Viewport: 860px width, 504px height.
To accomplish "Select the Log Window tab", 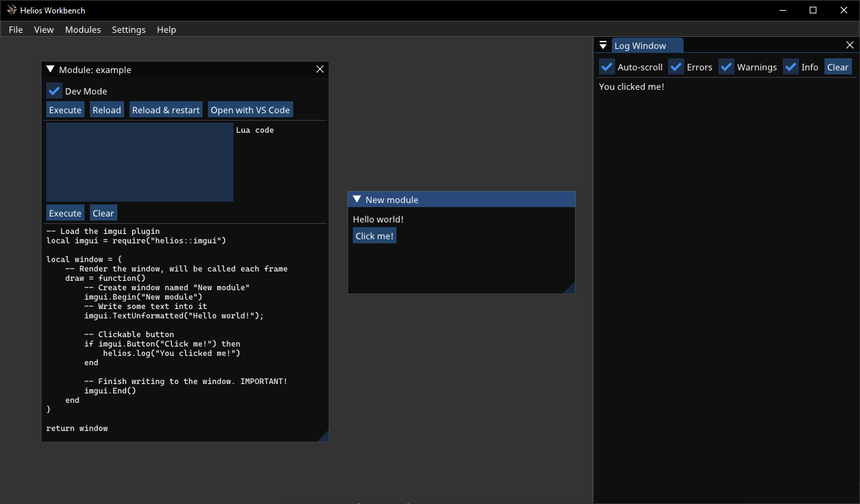I will (x=641, y=46).
